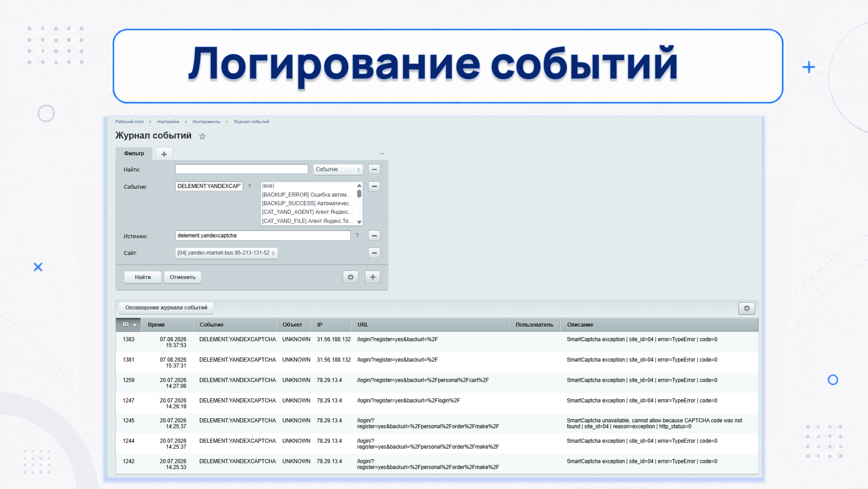Open Оповещения журнала событий
The width and height of the screenshot is (868, 489).
coord(166,308)
